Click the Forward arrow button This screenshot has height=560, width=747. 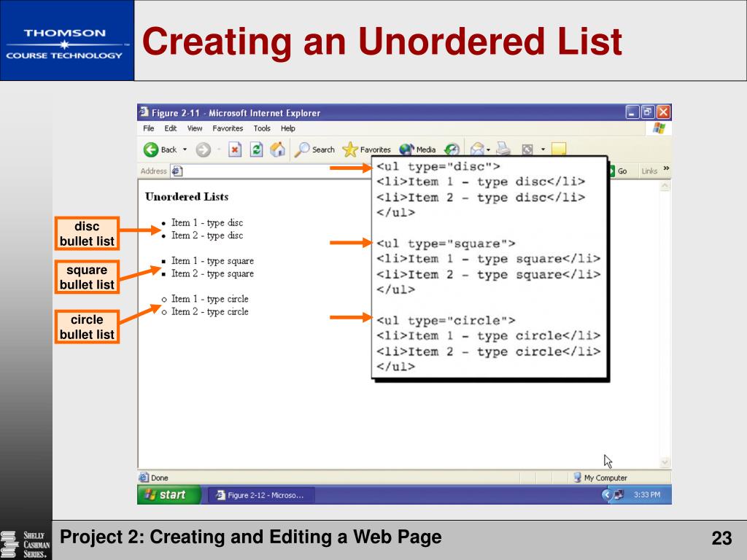tap(204, 150)
